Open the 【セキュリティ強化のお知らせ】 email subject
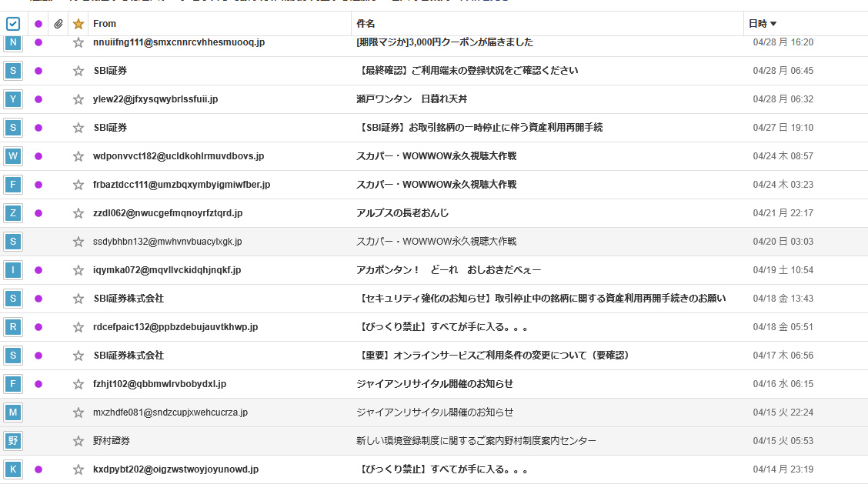This screenshot has width=868, height=491. 542,299
